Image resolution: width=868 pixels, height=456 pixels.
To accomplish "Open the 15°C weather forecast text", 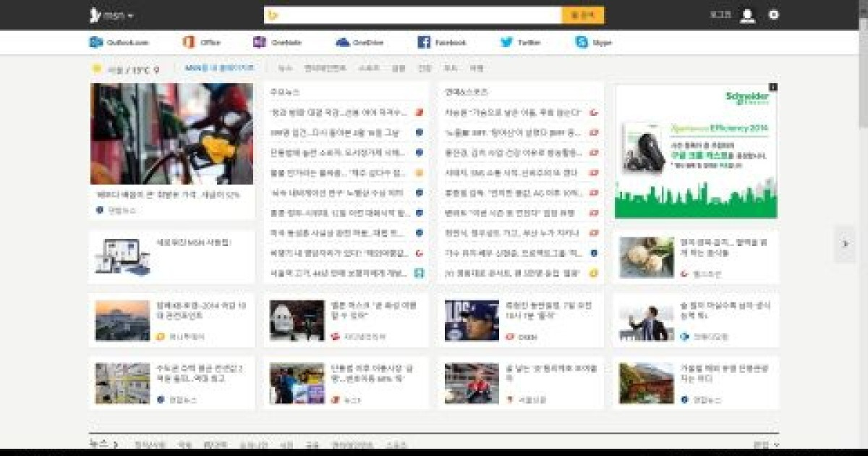I will [x=140, y=69].
